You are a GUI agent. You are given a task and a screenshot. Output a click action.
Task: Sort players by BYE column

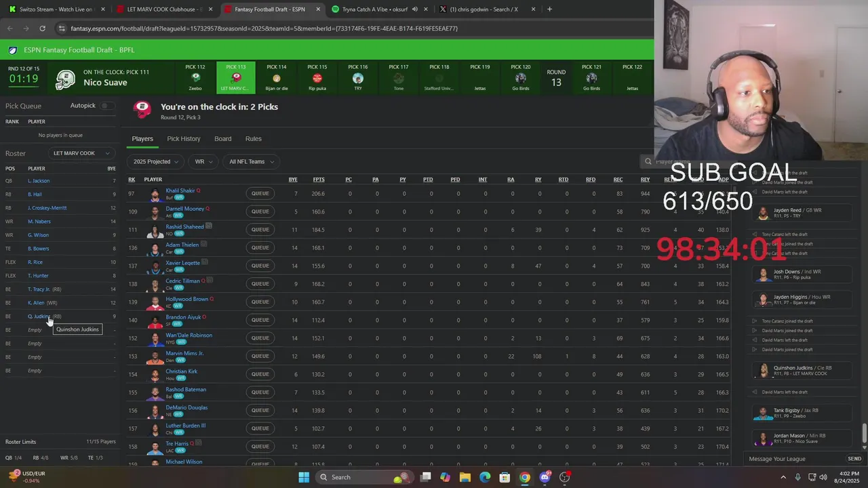point(293,180)
